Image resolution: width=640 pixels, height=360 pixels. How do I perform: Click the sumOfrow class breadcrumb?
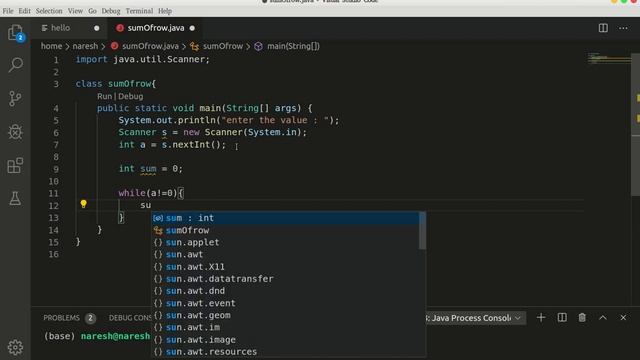click(223, 46)
